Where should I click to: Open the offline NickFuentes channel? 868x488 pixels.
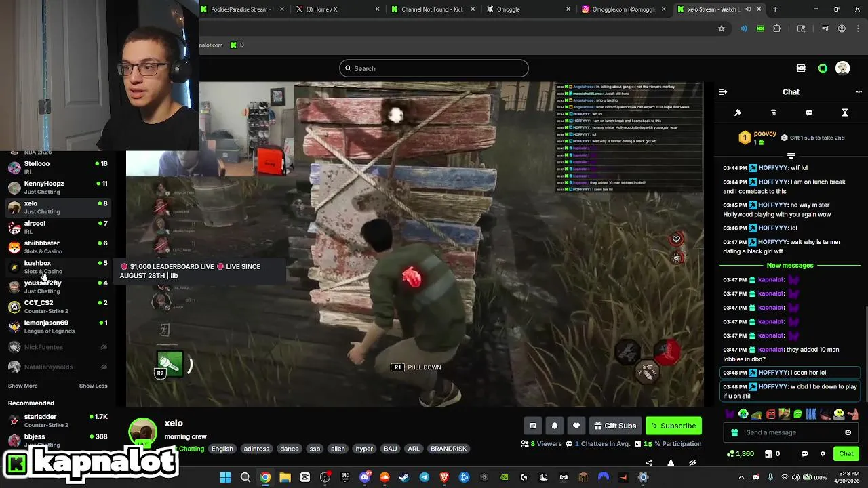pyautogui.click(x=58, y=347)
